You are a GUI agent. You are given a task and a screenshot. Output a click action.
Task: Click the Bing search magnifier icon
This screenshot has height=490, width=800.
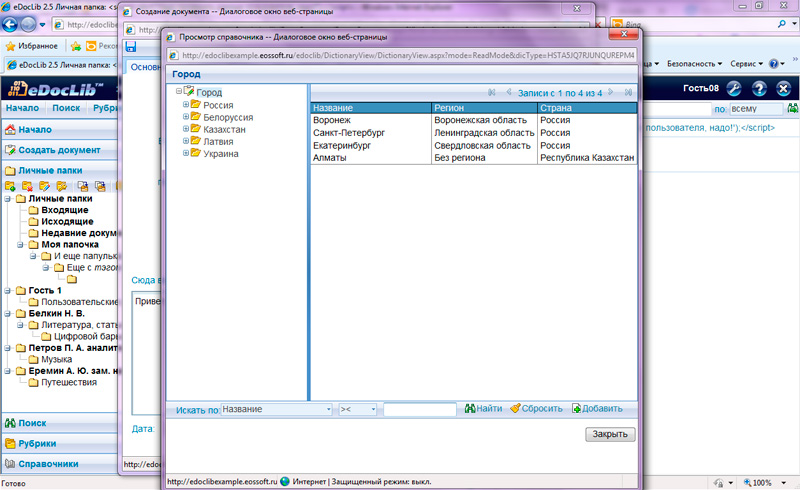click(x=781, y=24)
